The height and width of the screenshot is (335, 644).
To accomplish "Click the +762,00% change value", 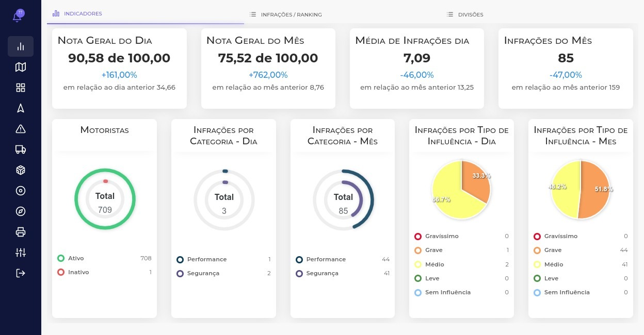I will (268, 75).
